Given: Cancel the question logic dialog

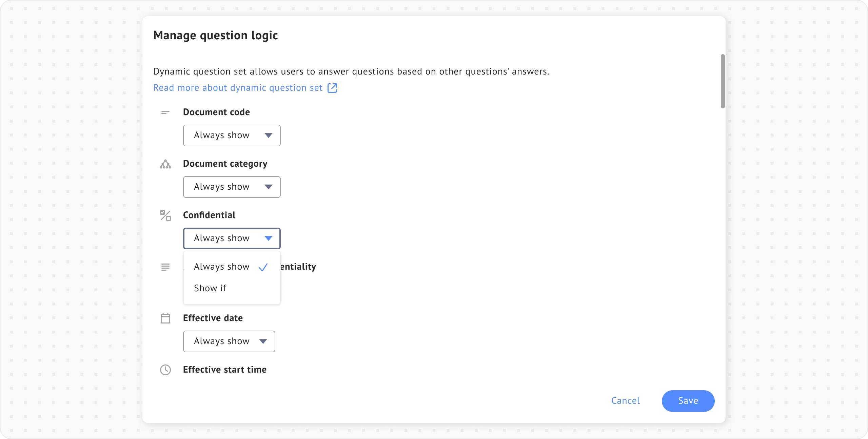Looking at the screenshot, I should pyautogui.click(x=625, y=401).
